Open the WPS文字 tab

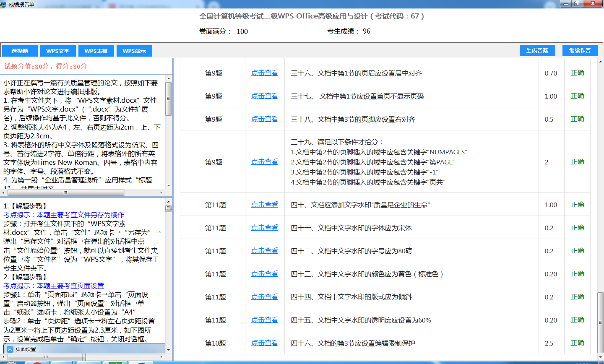tap(58, 51)
